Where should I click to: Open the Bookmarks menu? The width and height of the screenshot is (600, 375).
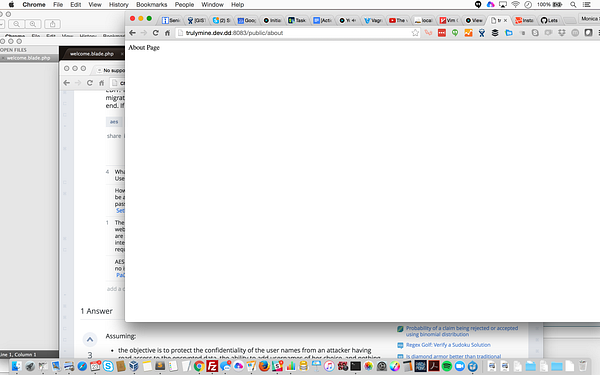(x=152, y=5)
